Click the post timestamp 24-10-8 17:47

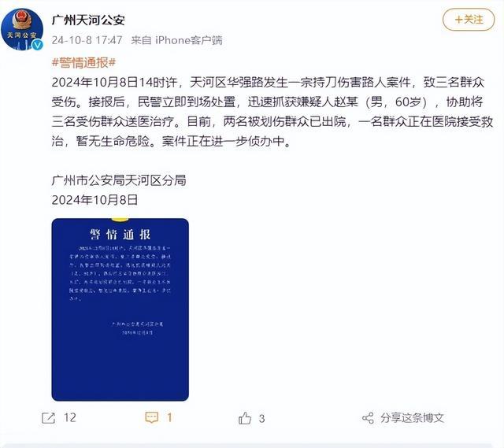[87, 40]
